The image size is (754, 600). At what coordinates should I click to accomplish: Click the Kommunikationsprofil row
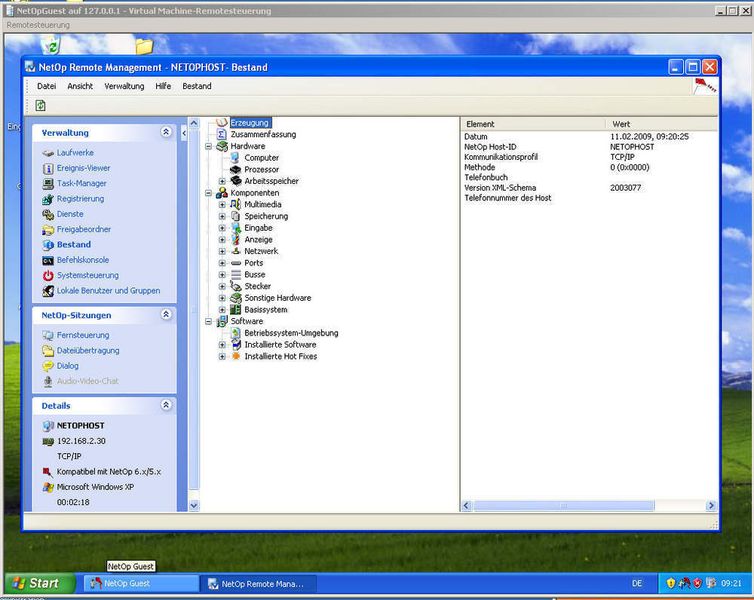coord(590,157)
